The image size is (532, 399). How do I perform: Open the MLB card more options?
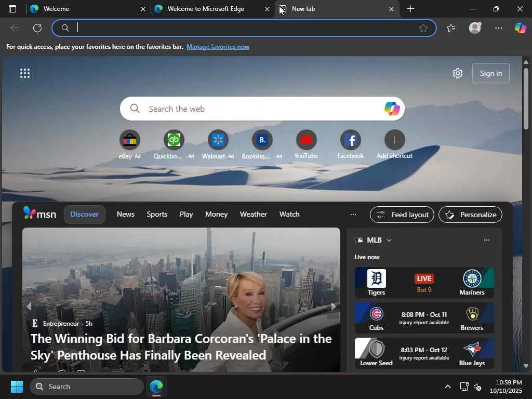coord(486,240)
